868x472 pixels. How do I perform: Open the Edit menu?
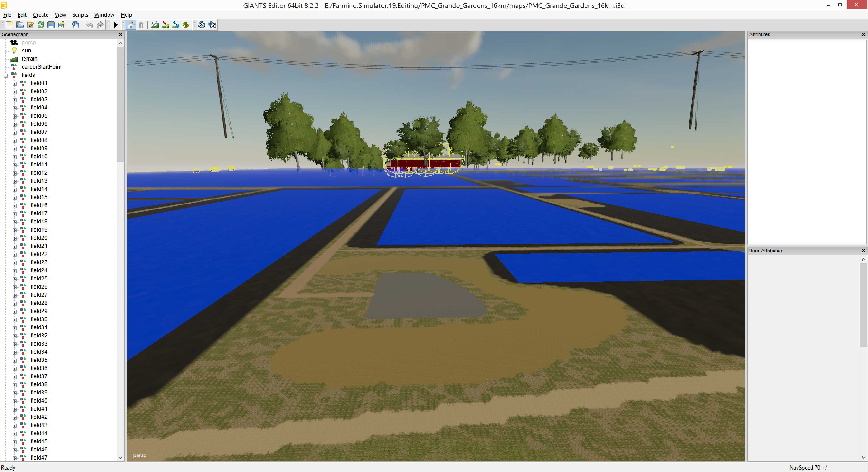22,15
